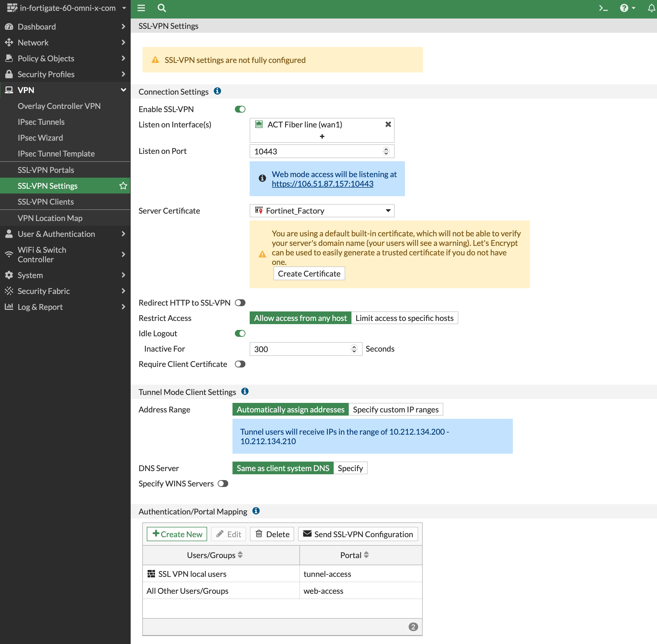Click the Tunnel Mode Client Settings info icon

click(245, 392)
